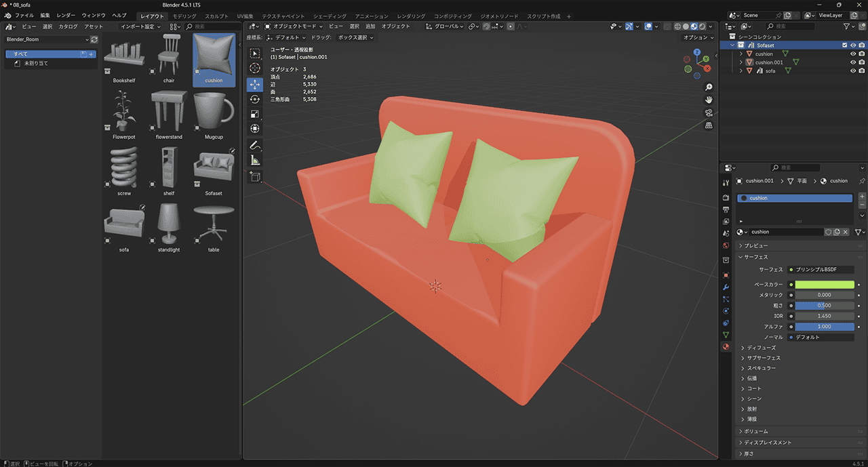This screenshot has width=868, height=467.
Task: Click the zoom magnifier in the viewport
Action: coord(709,87)
